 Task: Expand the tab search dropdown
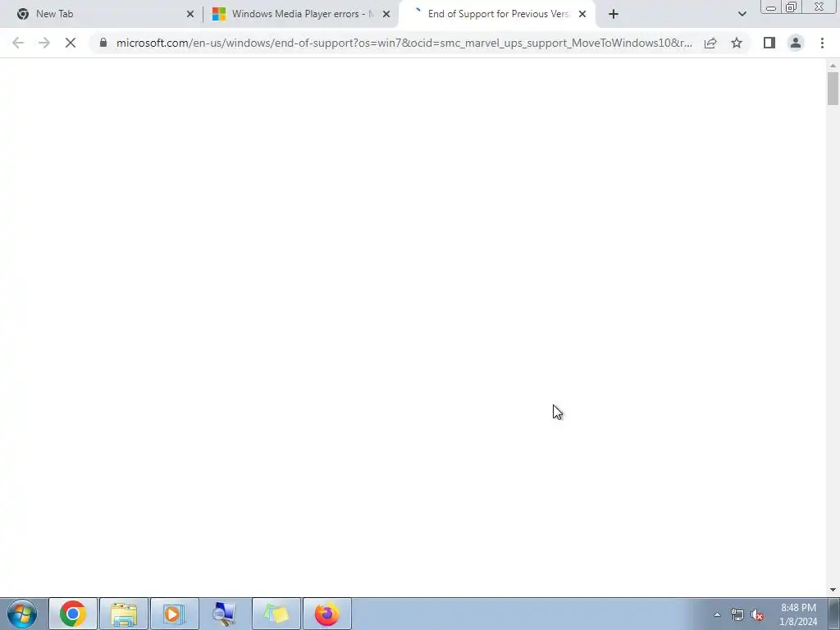point(742,14)
